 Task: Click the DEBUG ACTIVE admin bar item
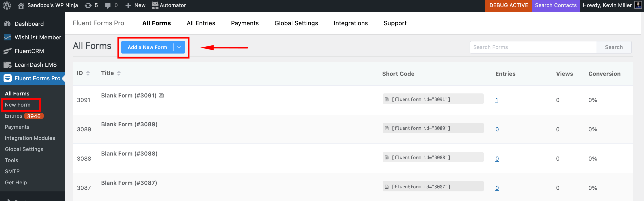point(509,5)
